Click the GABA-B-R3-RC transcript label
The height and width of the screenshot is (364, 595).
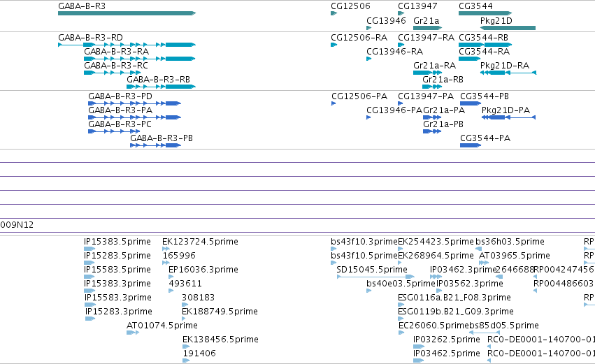tap(116, 66)
